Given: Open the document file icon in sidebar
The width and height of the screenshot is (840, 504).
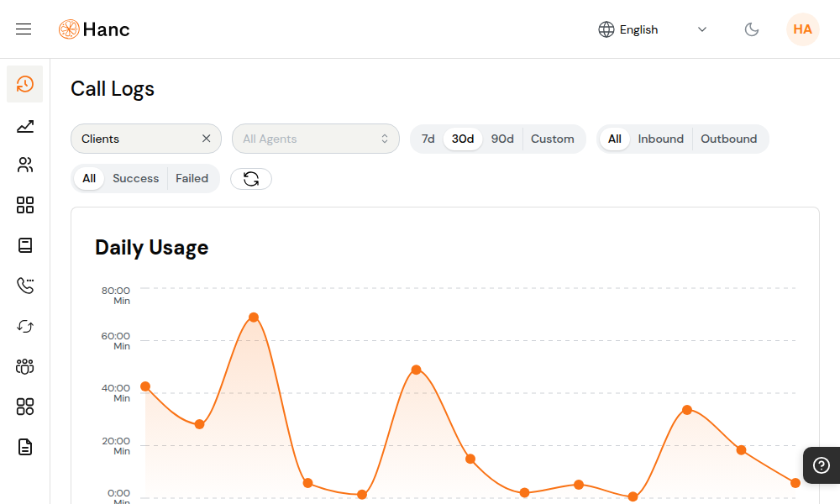Looking at the screenshot, I should point(25,447).
